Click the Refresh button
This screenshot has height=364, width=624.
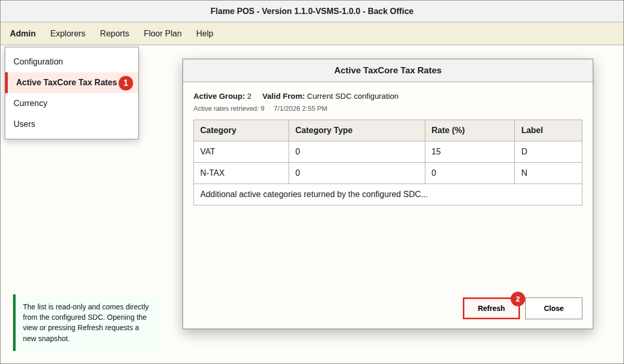[x=491, y=308]
